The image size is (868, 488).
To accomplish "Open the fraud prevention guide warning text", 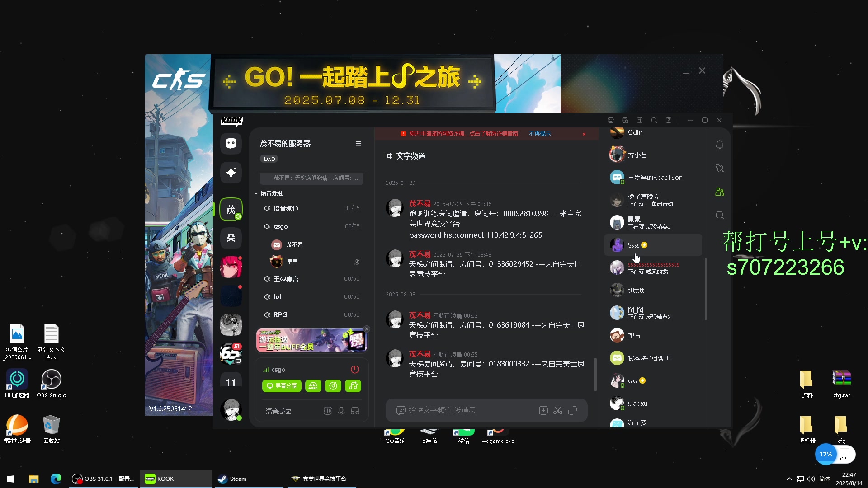I will (x=463, y=134).
